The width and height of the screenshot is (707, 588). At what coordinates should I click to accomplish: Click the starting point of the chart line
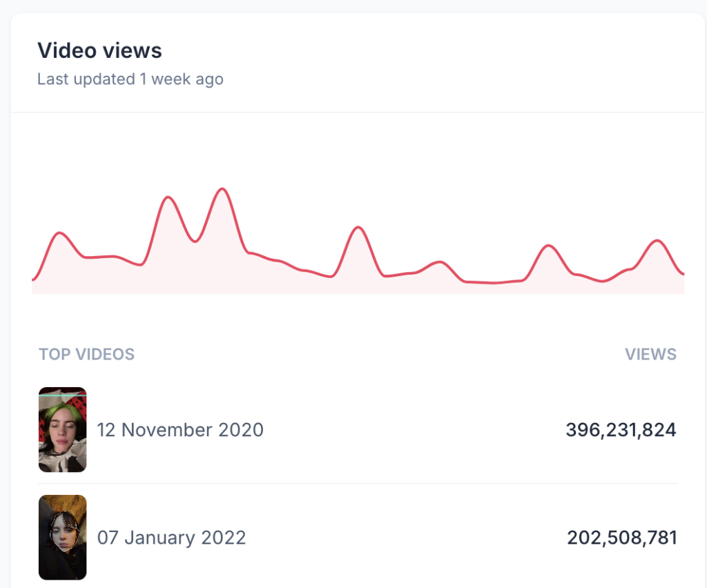pyautogui.click(x=33, y=280)
